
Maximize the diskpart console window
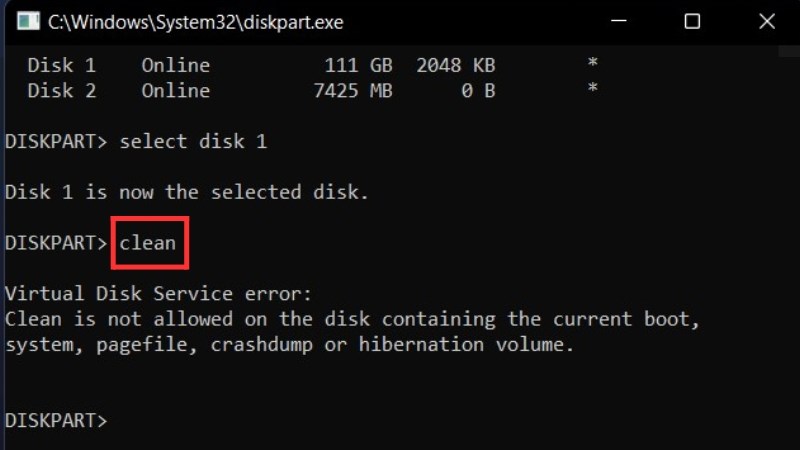(692, 21)
